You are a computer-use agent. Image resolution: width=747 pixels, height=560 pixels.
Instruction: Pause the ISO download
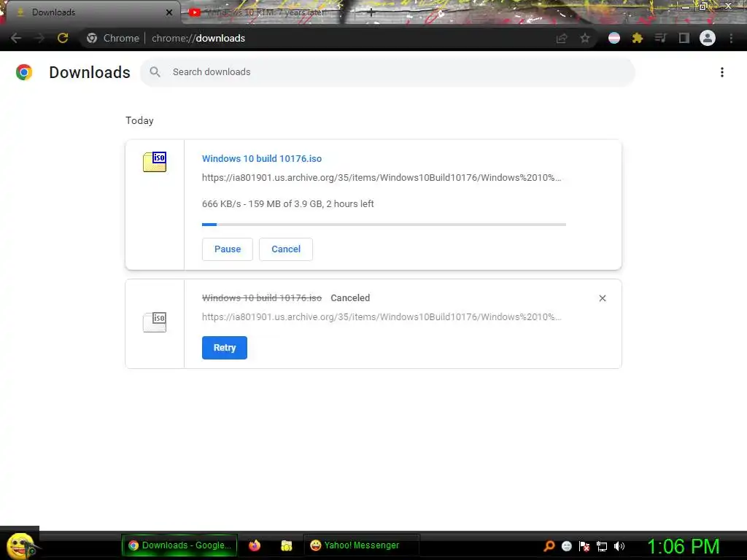tap(228, 249)
